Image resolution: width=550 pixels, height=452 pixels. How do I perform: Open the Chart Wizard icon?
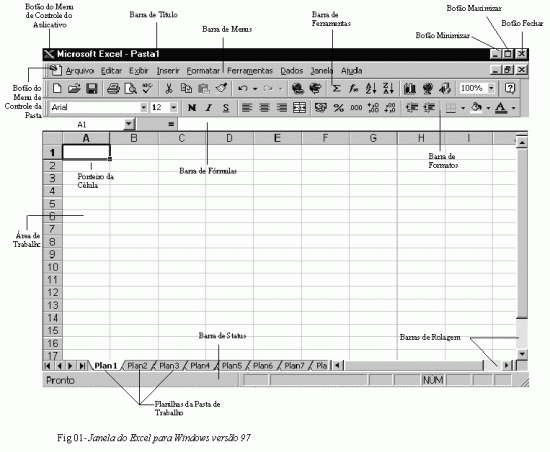pyautogui.click(x=410, y=88)
